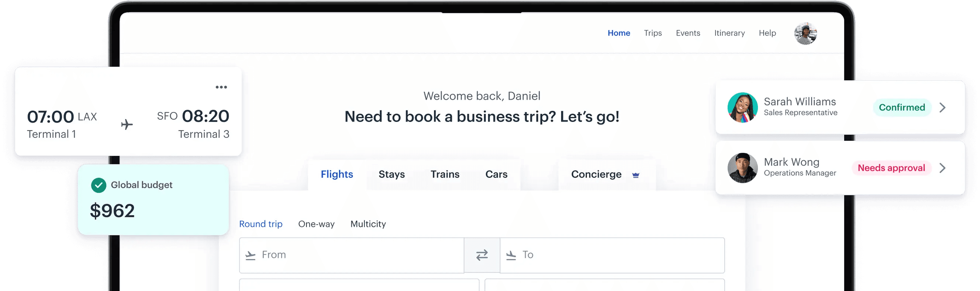
Task: Expand Mark Wong card with chevron
Action: coord(942,168)
